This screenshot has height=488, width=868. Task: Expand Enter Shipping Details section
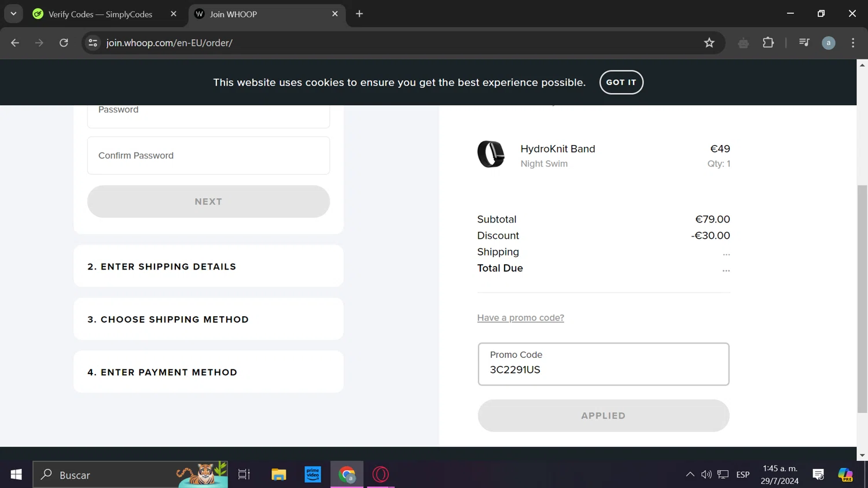(x=208, y=267)
